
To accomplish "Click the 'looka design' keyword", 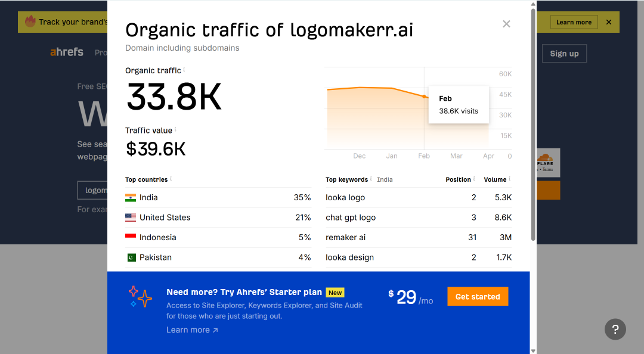I will point(350,257).
